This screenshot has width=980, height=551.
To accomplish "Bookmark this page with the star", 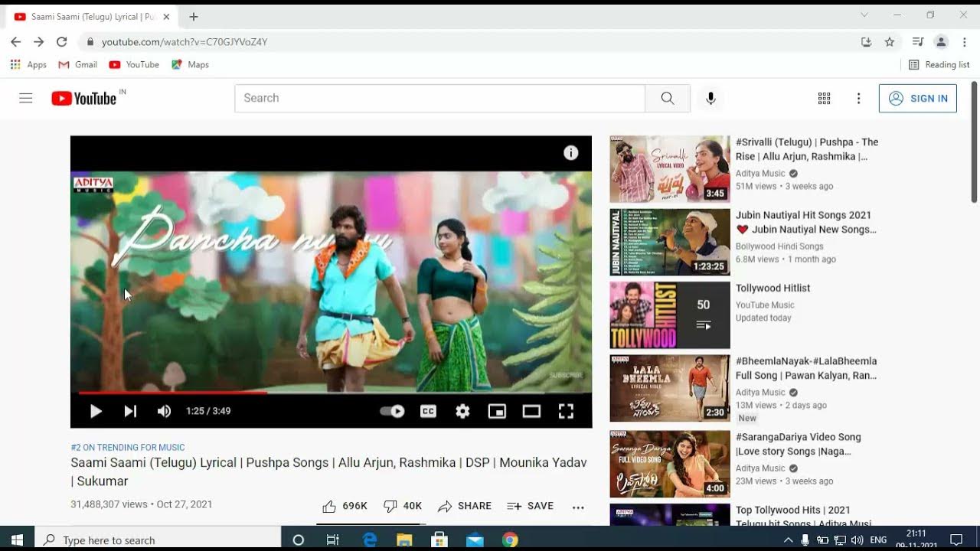I will tap(889, 42).
